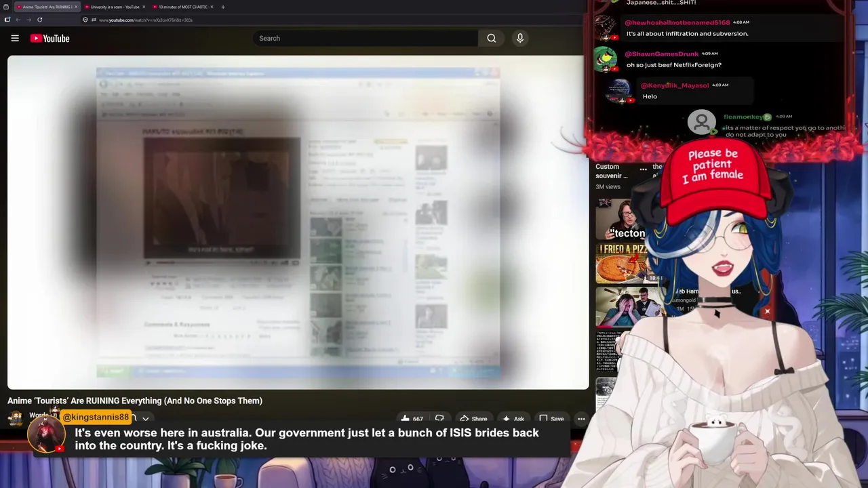This screenshot has width=868, height=488.
Task: Open options dots beside Custom souvenir video
Action: pyautogui.click(x=643, y=170)
